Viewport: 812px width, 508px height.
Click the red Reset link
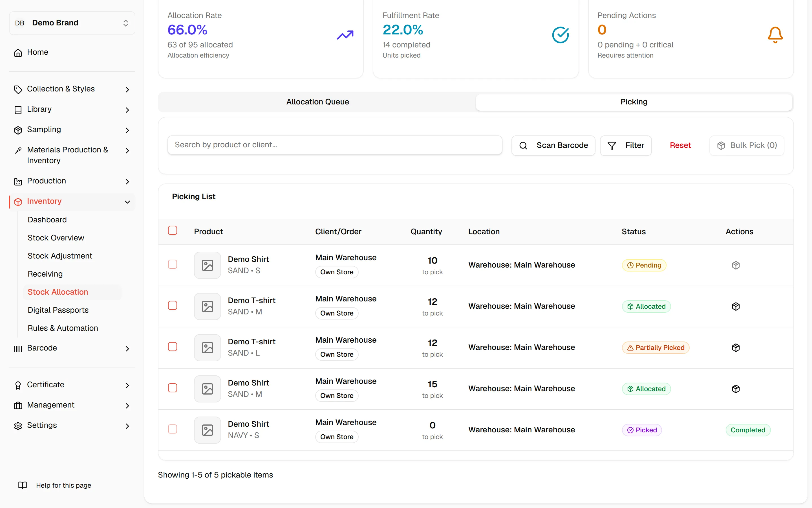[680, 145]
